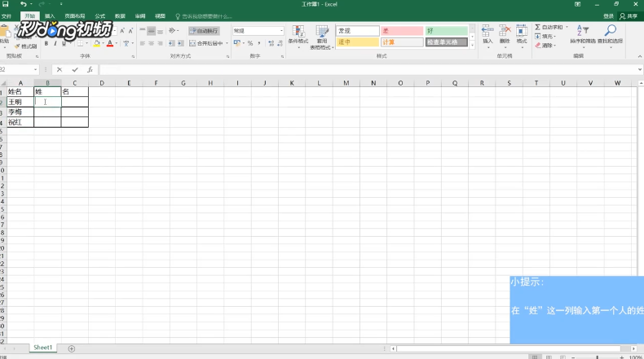
Task: Click 合并后居中 (Merge & Center)
Action: (206, 43)
